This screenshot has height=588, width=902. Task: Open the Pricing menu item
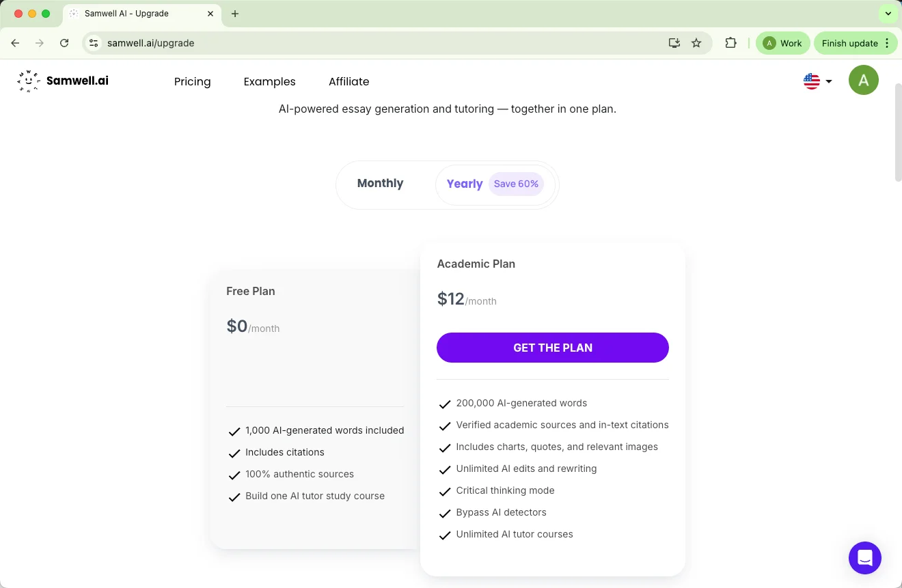pyautogui.click(x=192, y=81)
